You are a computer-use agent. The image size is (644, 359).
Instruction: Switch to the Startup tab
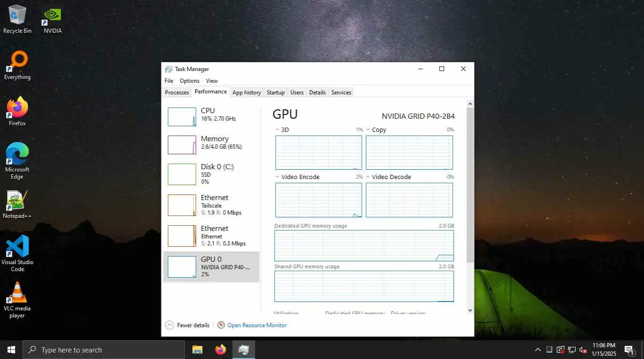point(276,93)
